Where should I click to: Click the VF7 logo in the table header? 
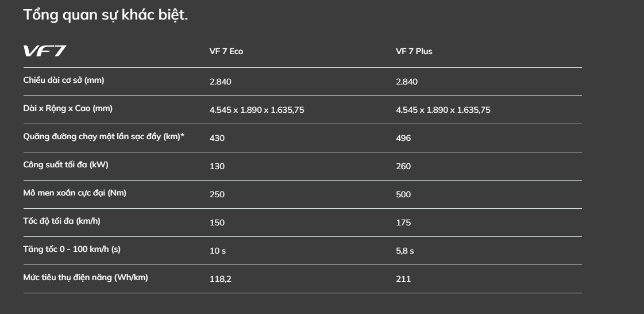point(44,51)
